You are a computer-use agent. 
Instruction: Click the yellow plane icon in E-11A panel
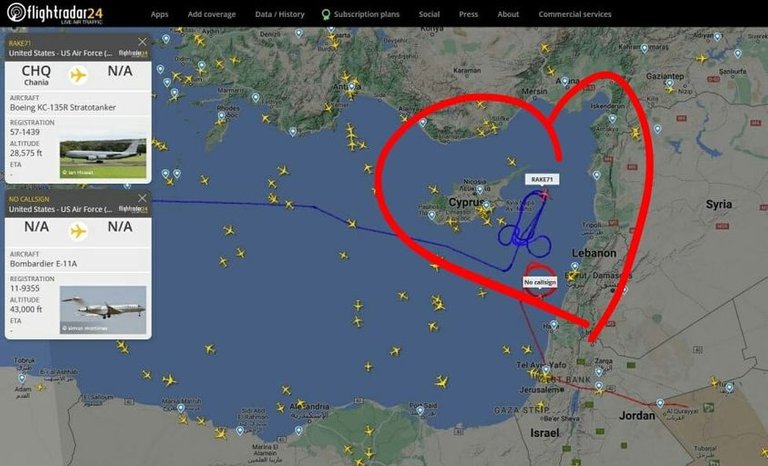coord(78,231)
